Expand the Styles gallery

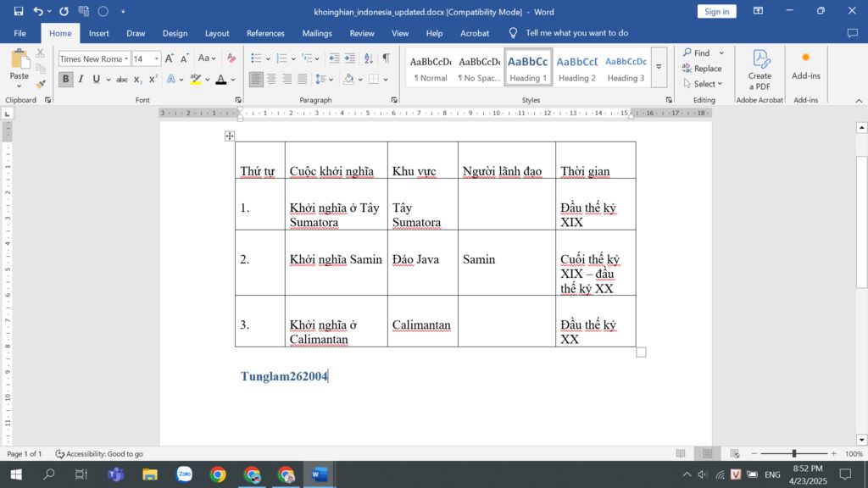659,67
